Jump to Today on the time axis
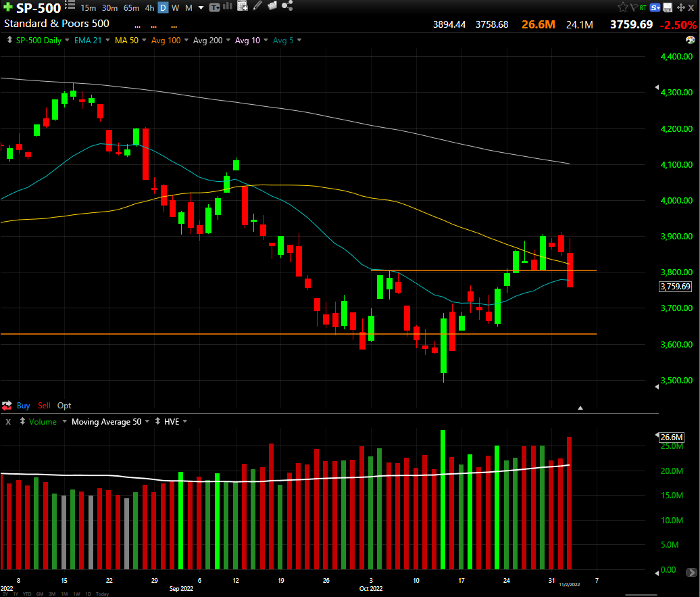Image resolution: width=700 pixels, height=597 pixels. click(102, 594)
